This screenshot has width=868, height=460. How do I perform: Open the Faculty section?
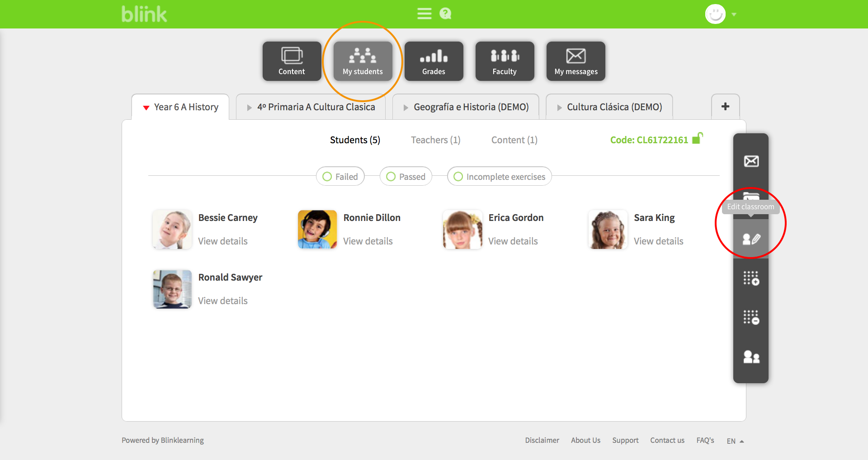click(505, 61)
